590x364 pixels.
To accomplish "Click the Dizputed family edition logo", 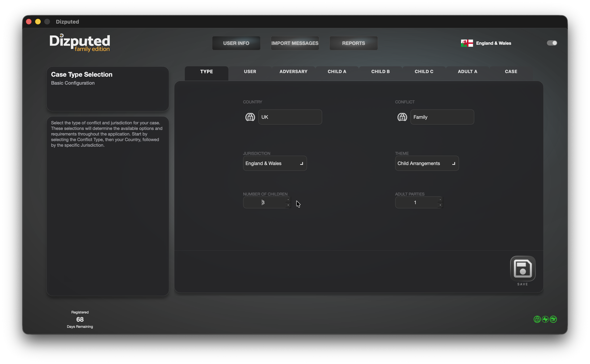I will point(80,43).
